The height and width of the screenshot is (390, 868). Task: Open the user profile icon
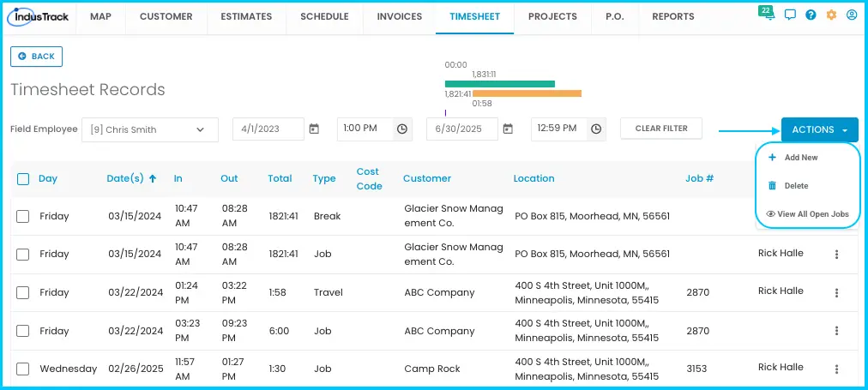click(852, 15)
